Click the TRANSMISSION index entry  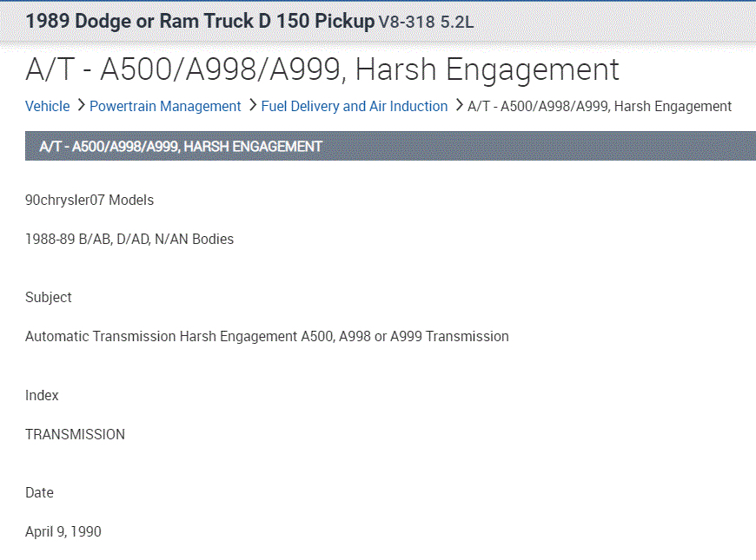coord(75,434)
